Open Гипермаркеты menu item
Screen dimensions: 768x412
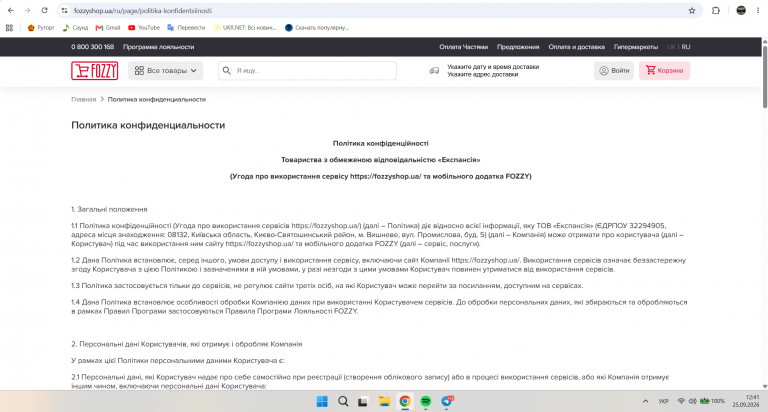pyautogui.click(x=636, y=47)
